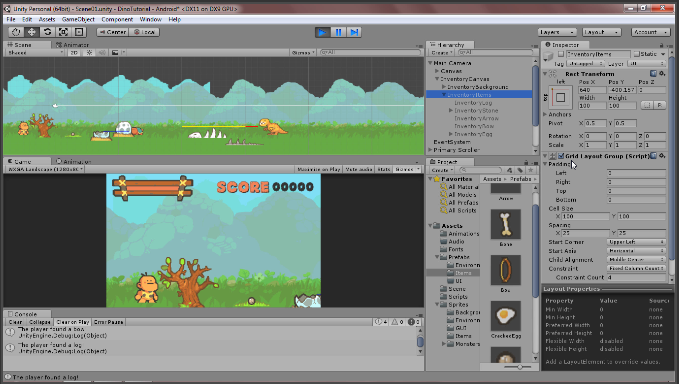Open the Layers dropdown in toolbar
Image resolution: width=679 pixels, height=384 pixels.
[557, 32]
